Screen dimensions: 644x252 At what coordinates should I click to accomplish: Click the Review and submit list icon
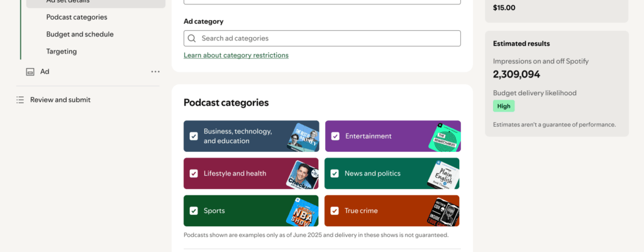(20, 100)
